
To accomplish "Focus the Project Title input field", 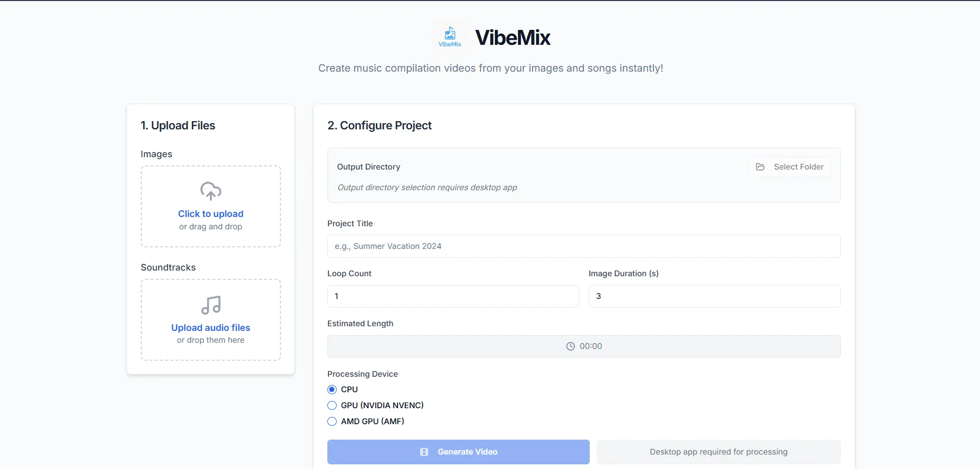I will (x=583, y=246).
